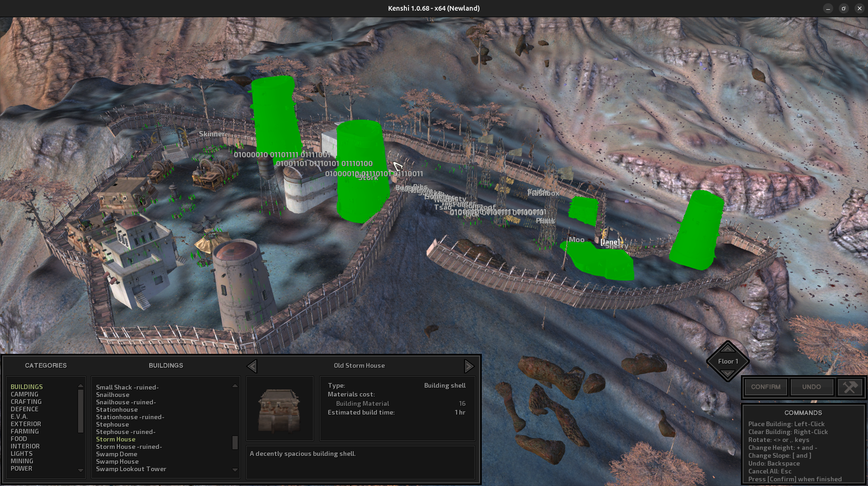This screenshot has height=486, width=868.
Task: Select the character labeled Tsao
Action: point(442,207)
